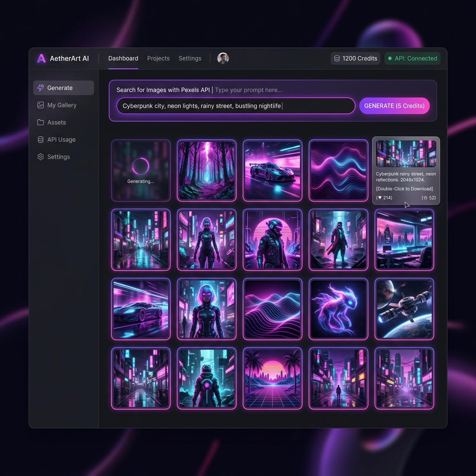Viewport: 476px width, 476px height.
Task: Click the Double-Click to Download tooltip text
Action: 404,189
